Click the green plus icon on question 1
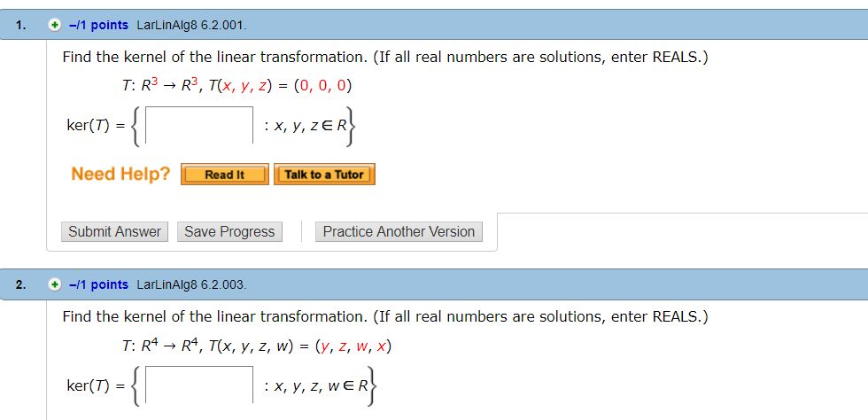Image resolution: width=868 pixels, height=420 pixels. 55,25
